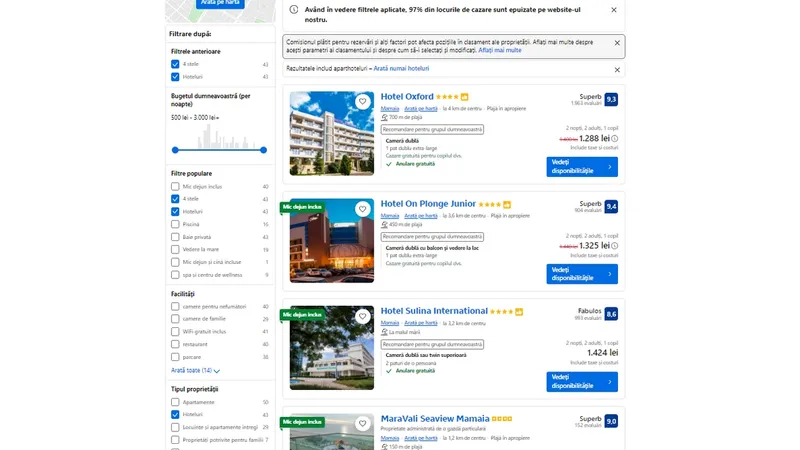Image resolution: width=800 pixels, height=450 pixels.
Task: Check camere de familie facility
Action: pos(175,319)
